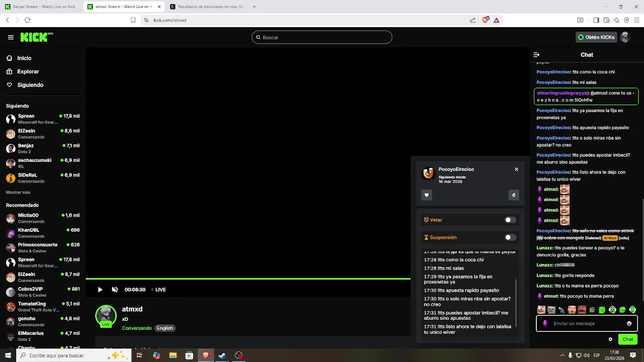Open Brave Shields icon in address bar
This screenshot has height=362, width=644.
[x=486, y=20]
